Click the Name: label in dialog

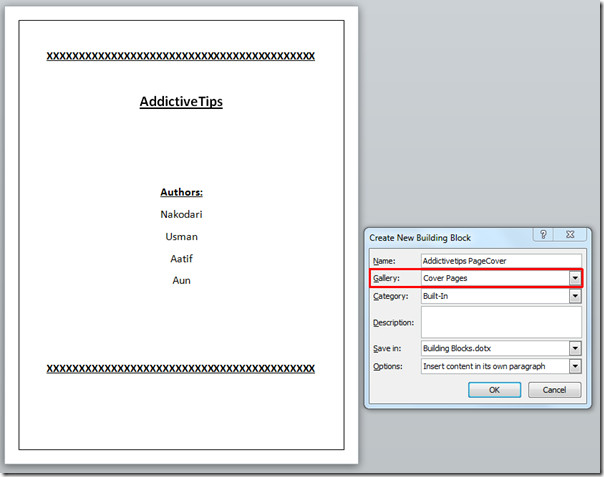[x=384, y=261]
